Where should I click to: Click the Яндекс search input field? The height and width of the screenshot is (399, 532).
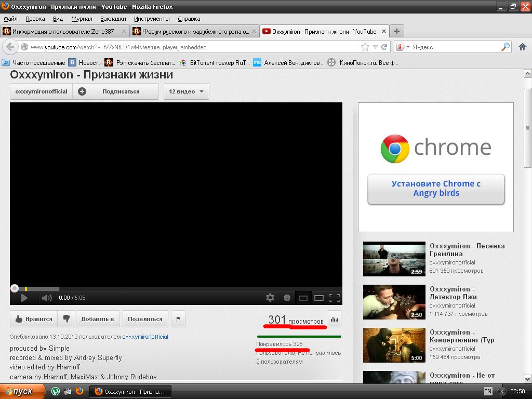click(455, 47)
